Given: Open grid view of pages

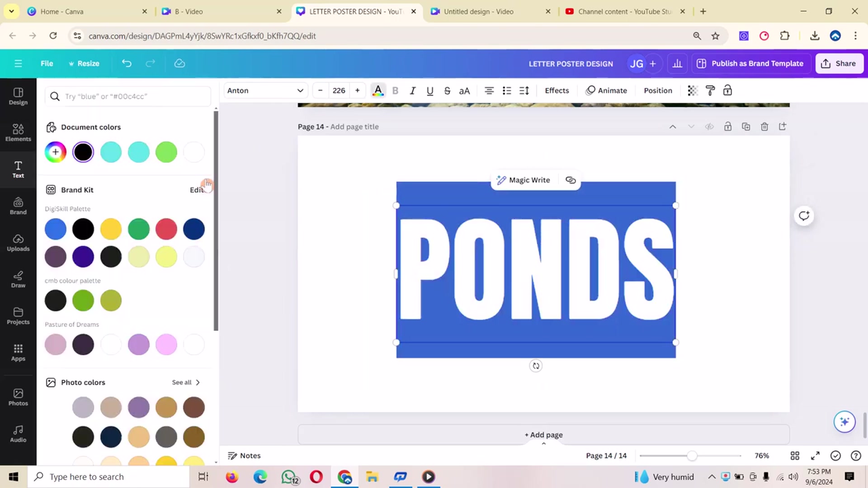Looking at the screenshot, I should (795, 455).
